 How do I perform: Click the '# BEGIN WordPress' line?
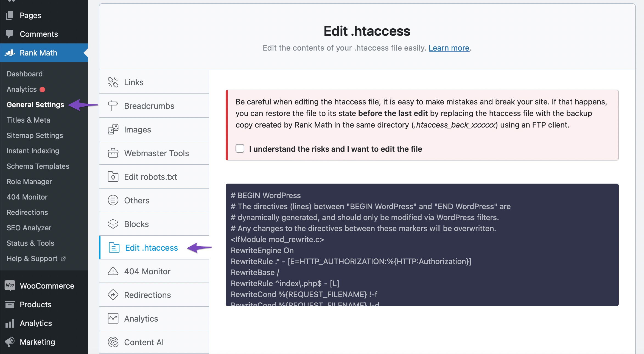[x=266, y=195]
